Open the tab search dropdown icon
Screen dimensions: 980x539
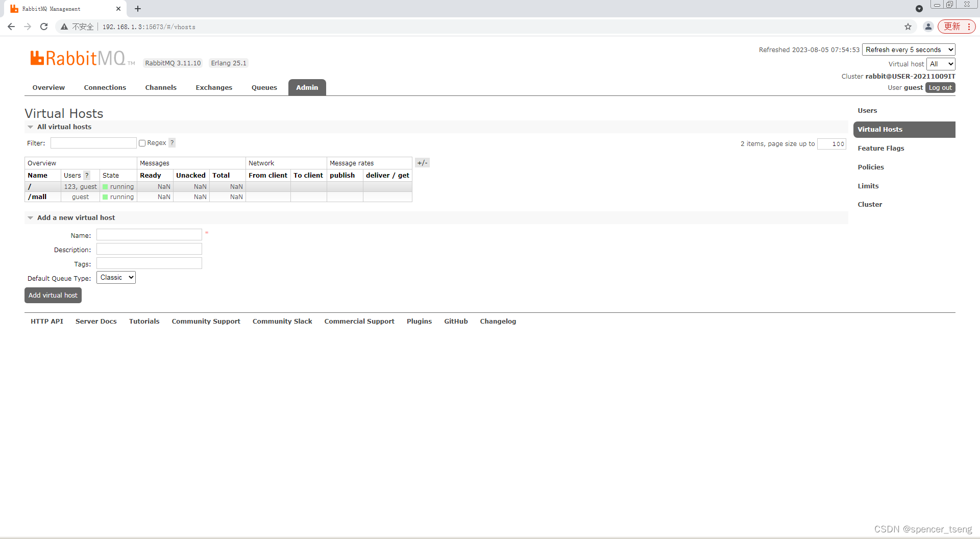tap(919, 9)
